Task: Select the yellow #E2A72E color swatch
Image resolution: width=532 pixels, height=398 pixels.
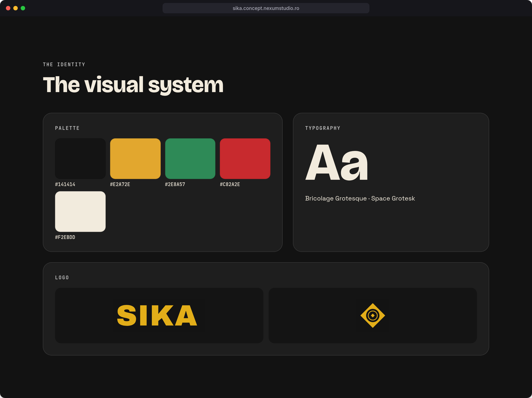Action: point(135,158)
